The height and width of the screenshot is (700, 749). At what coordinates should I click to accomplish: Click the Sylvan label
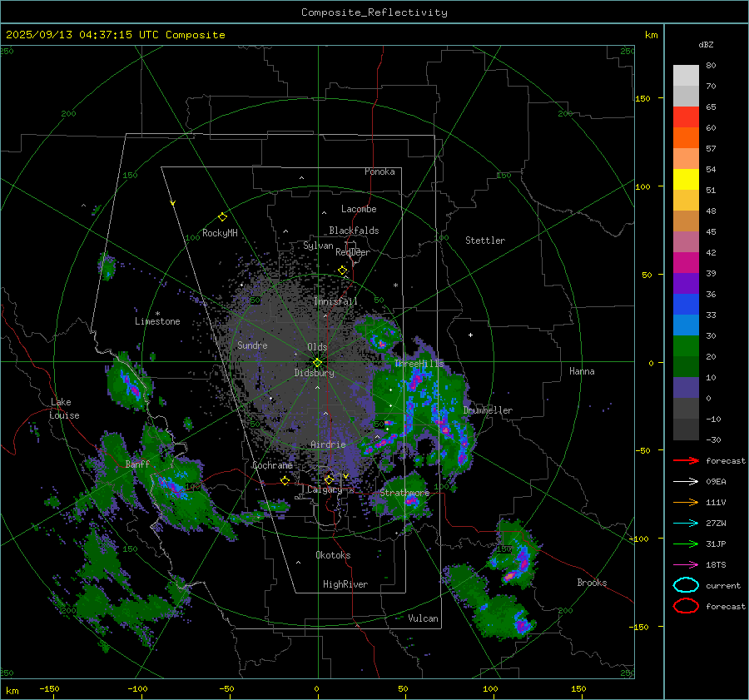coord(318,246)
